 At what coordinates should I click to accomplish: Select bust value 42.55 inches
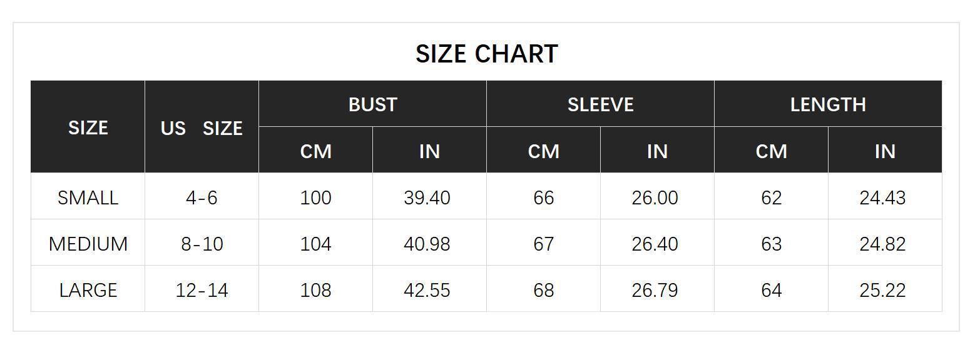[427, 290]
